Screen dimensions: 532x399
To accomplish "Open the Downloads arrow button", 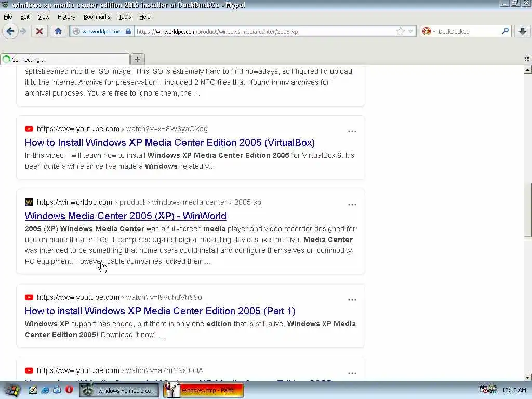I will tap(523, 31).
